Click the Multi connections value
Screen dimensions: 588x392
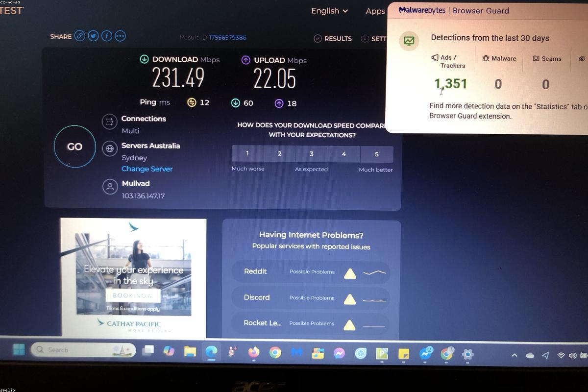tap(130, 131)
